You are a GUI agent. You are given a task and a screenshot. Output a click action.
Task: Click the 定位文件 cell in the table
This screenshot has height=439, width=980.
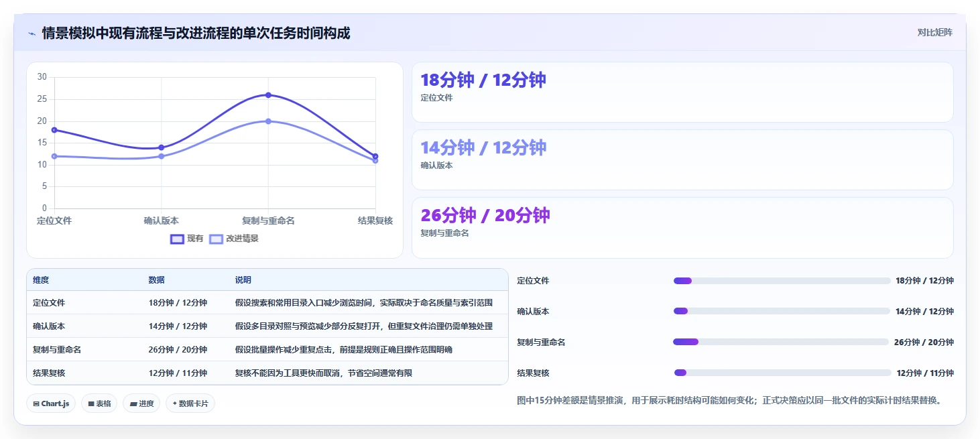click(49, 303)
